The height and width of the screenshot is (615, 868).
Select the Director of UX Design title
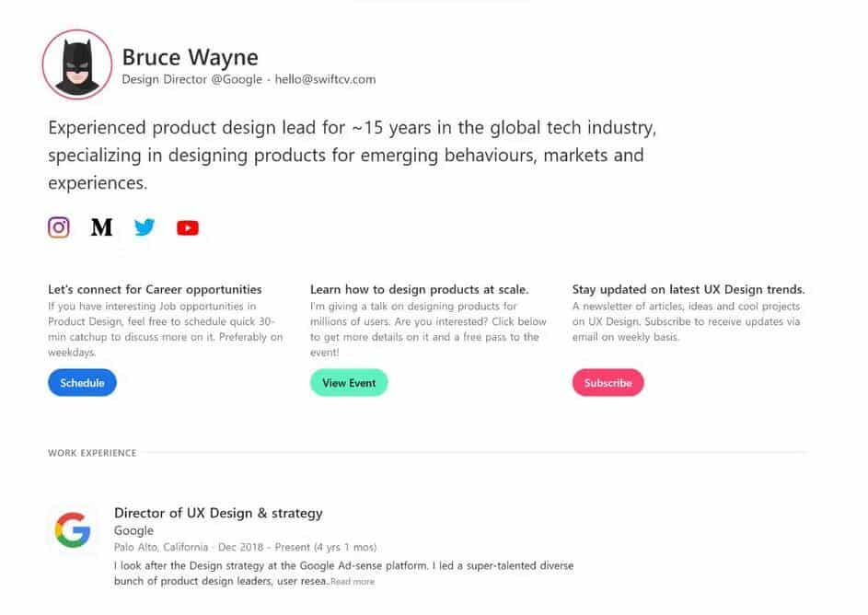point(218,513)
